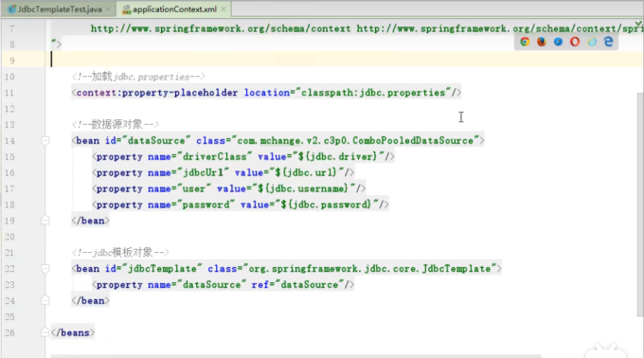This screenshot has height=358, width=644.
Task: Close the applicationContext.xml tab
Action: (x=224, y=9)
